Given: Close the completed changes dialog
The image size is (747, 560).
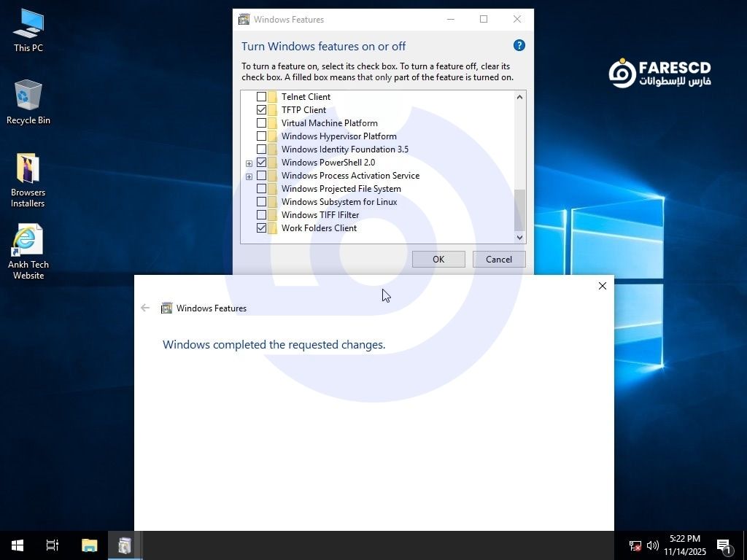Looking at the screenshot, I should tap(603, 286).
